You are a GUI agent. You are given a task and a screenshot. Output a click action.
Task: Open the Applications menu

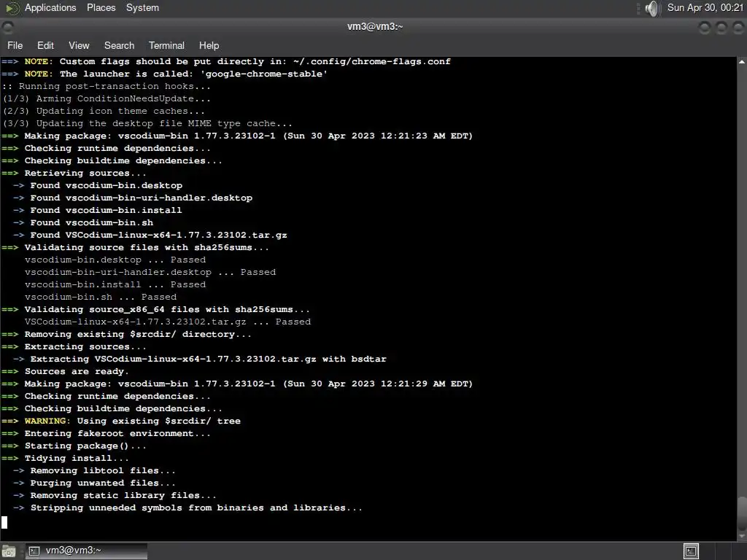pos(50,7)
